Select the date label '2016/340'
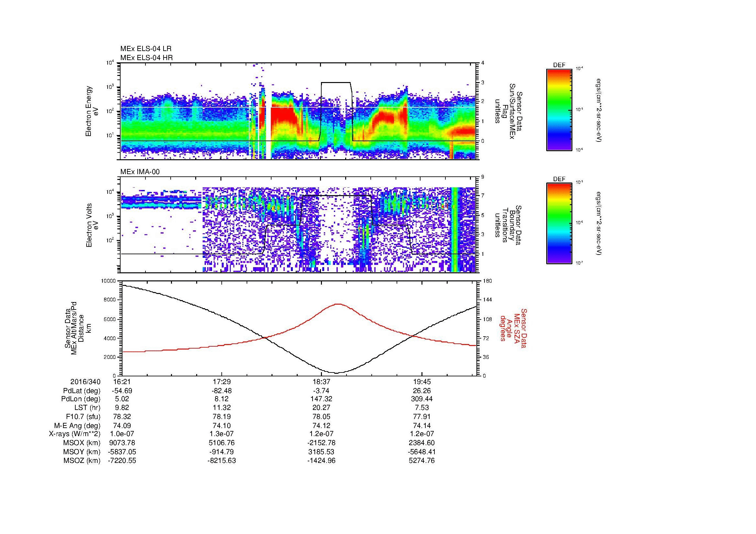 (85, 382)
